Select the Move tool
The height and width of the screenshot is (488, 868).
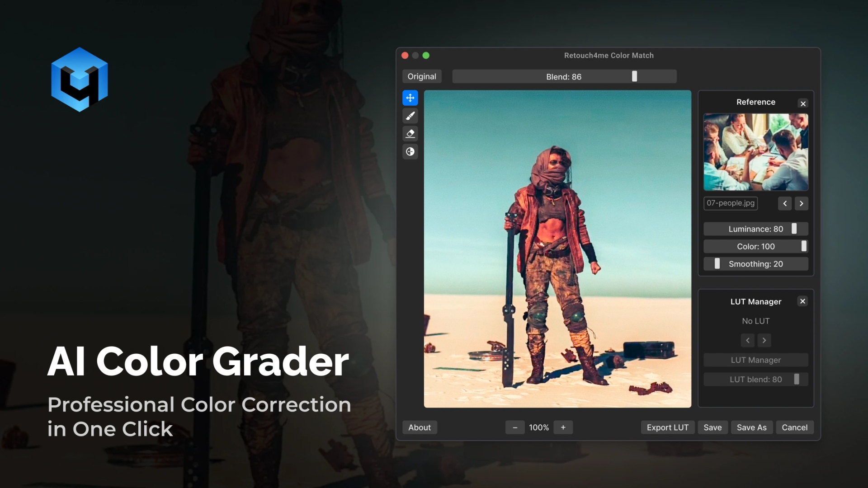click(410, 98)
